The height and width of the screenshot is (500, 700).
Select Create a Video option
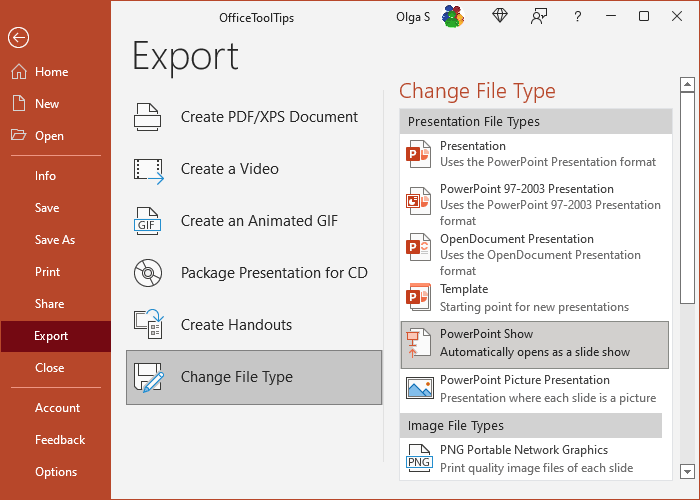(x=254, y=169)
